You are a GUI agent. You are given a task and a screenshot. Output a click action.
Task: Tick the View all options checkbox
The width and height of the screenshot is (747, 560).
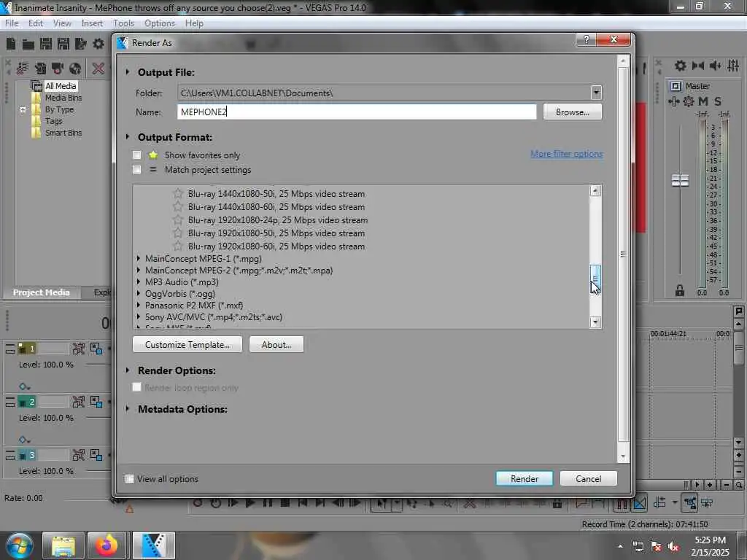click(129, 478)
